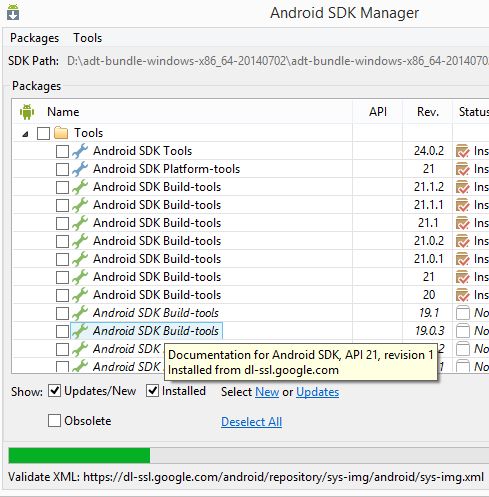489x497 pixels.
Task: Click wrench icon of Build-tools rev 20
Action: [80, 295]
